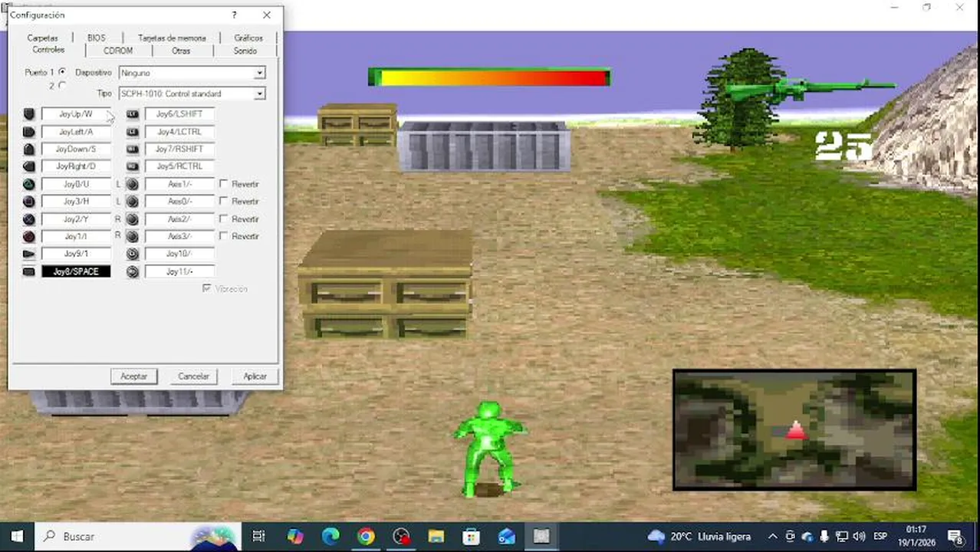
Task: Check Revertir for Axis3/-
Action: click(223, 236)
